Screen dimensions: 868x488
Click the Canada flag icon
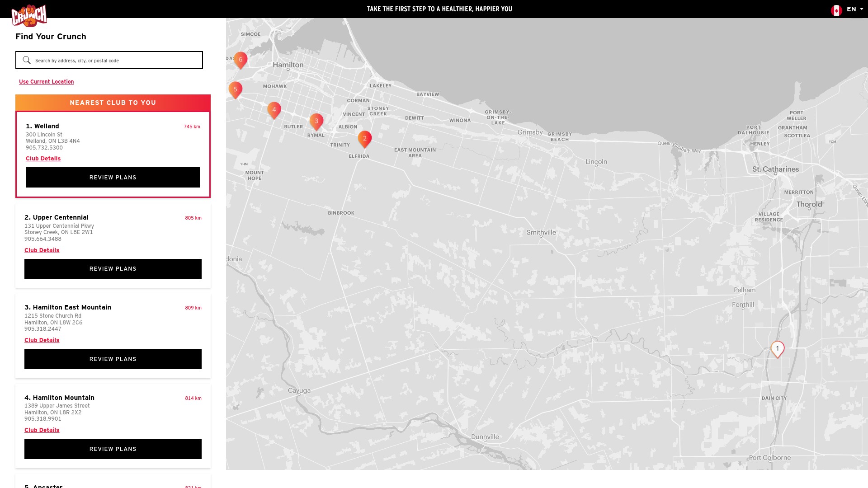(x=836, y=10)
